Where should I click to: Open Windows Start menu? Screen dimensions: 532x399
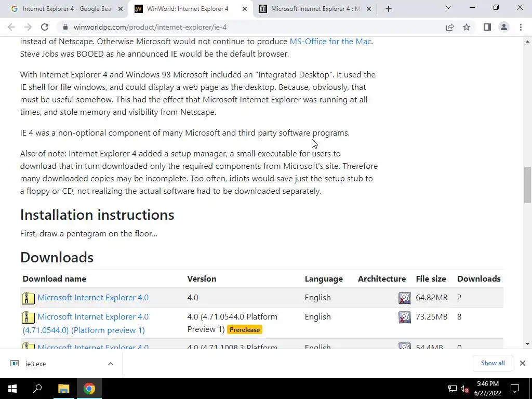coord(12,389)
